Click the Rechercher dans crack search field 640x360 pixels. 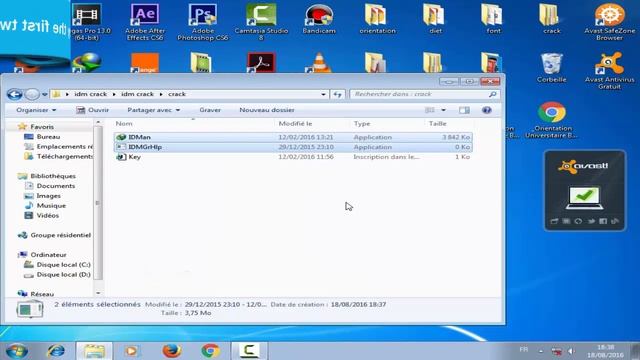coord(424,94)
